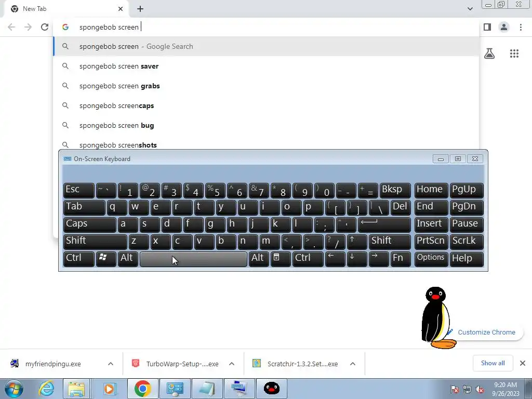Click the letter s key on keyboard
The width and height of the screenshot is (532, 399).
150,224
